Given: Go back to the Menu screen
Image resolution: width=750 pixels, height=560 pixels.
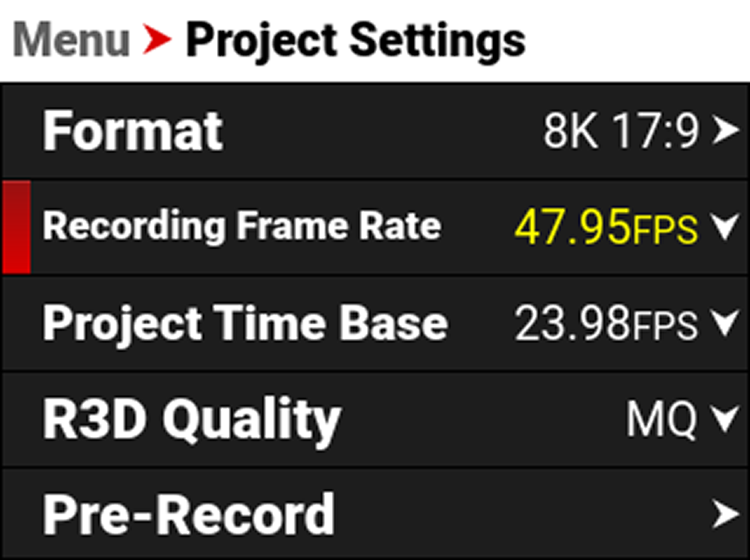Looking at the screenshot, I should click(71, 39).
